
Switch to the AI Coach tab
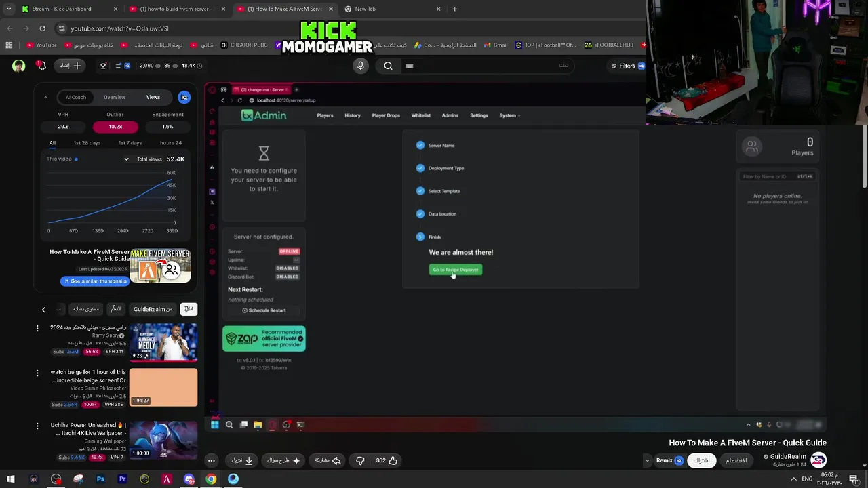click(76, 97)
